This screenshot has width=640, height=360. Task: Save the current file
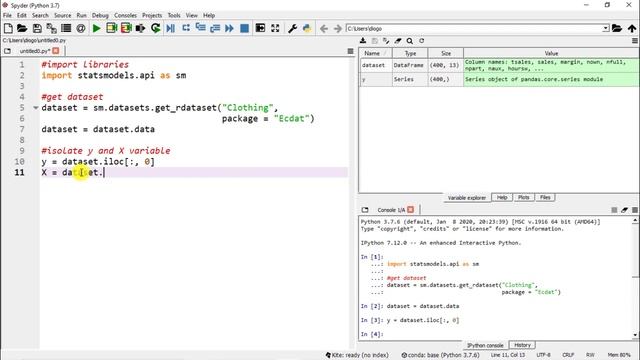click(x=37, y=28)
